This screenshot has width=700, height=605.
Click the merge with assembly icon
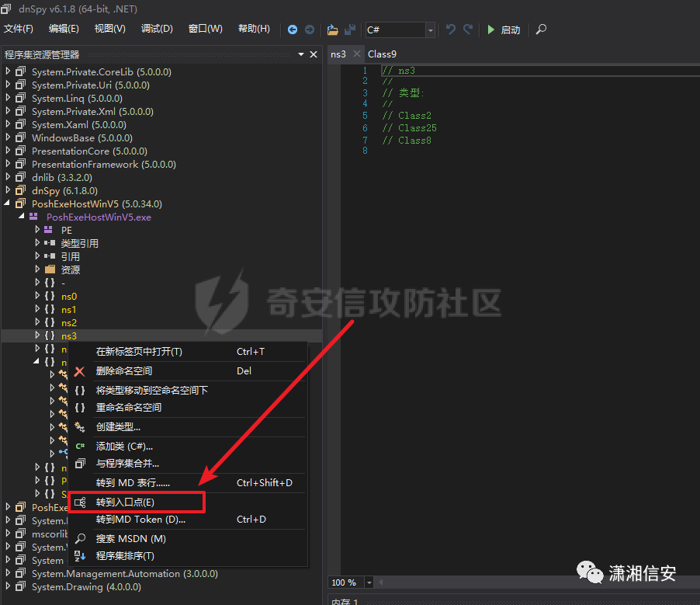coord(80,464)
